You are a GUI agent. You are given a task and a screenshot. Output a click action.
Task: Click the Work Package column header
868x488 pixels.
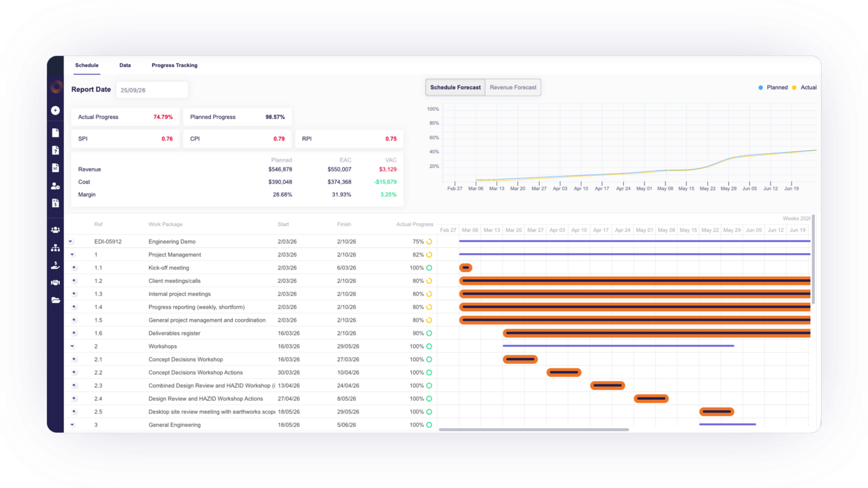[165, 224]
